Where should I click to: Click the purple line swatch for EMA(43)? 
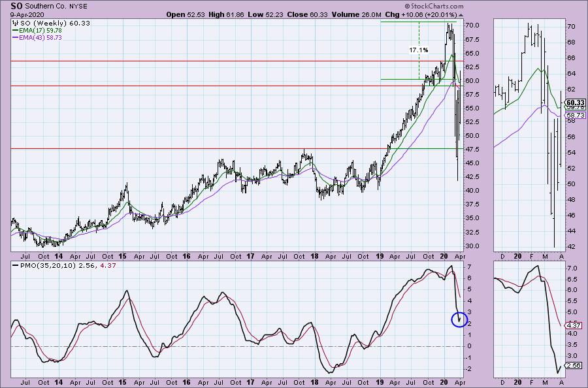(16, 38)
